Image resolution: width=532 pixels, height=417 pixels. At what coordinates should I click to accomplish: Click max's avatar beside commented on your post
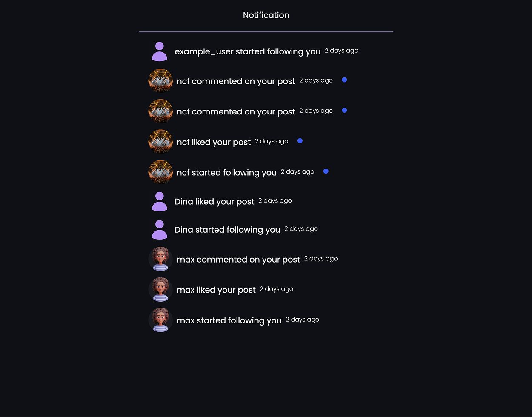pos(160,259)
